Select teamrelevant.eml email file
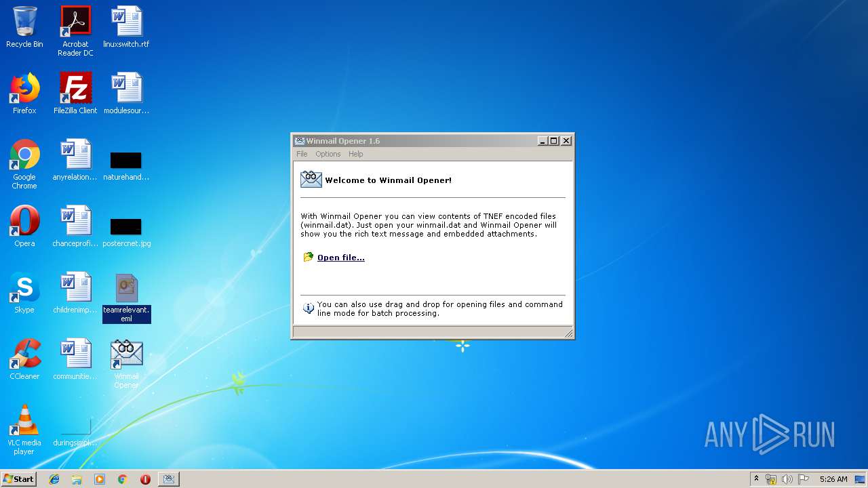Screen dimensions: 868x488 [x=126, y=298]
